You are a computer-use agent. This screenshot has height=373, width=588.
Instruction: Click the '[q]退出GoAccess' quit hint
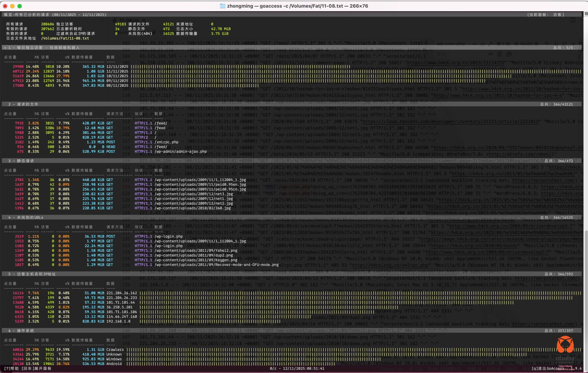coord(548,369)
